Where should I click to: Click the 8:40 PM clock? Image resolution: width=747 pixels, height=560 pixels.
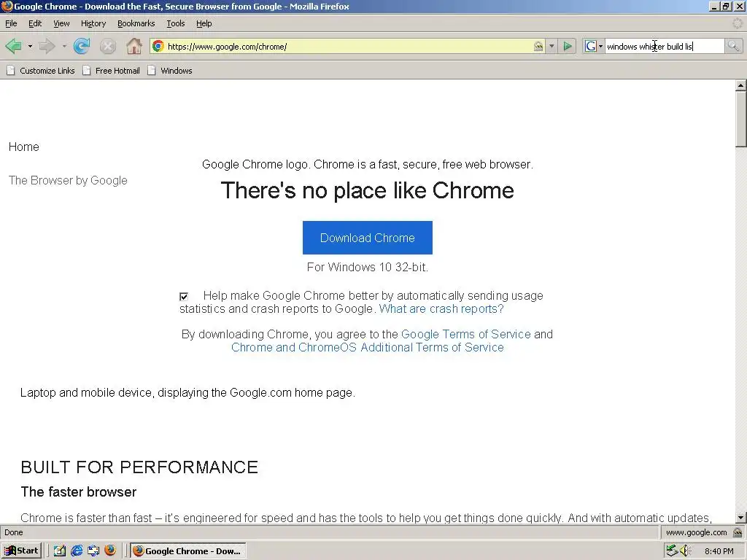[x=719, y=551]
